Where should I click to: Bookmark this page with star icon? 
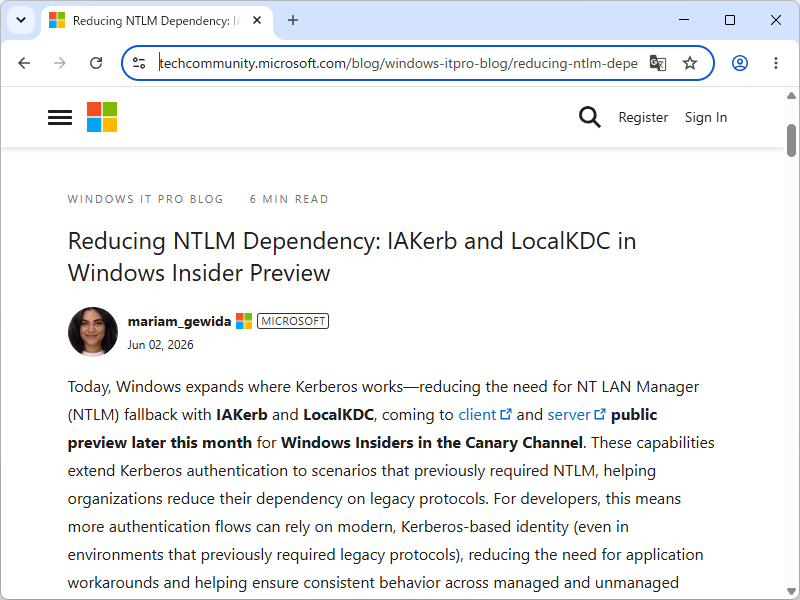(690, 63)
